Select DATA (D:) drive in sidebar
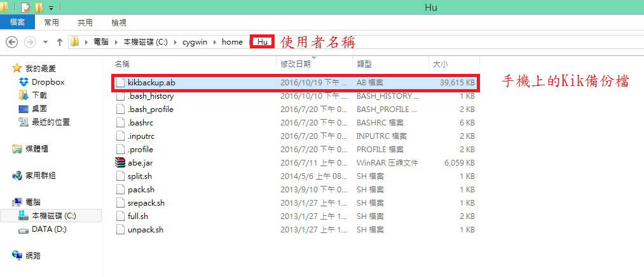 [x=49, y=229]
